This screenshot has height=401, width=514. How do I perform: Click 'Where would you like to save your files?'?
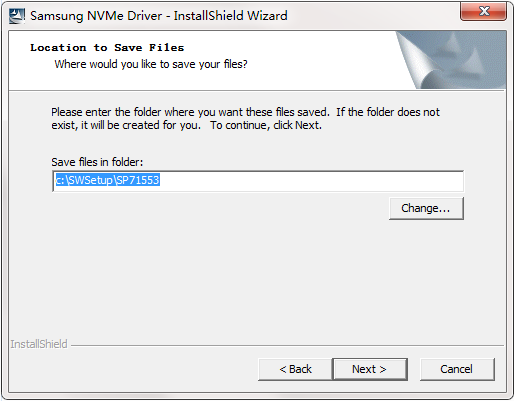pyautogui.click(x=151, y=64)
